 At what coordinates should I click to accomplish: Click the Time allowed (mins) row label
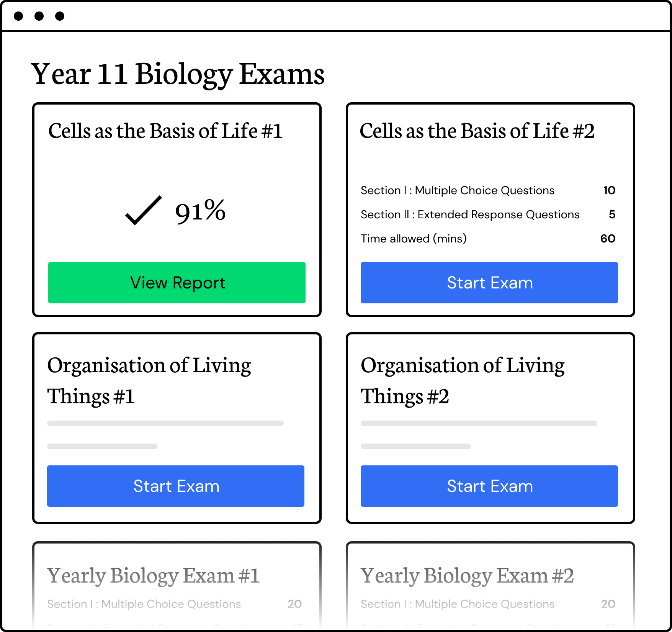414,239
